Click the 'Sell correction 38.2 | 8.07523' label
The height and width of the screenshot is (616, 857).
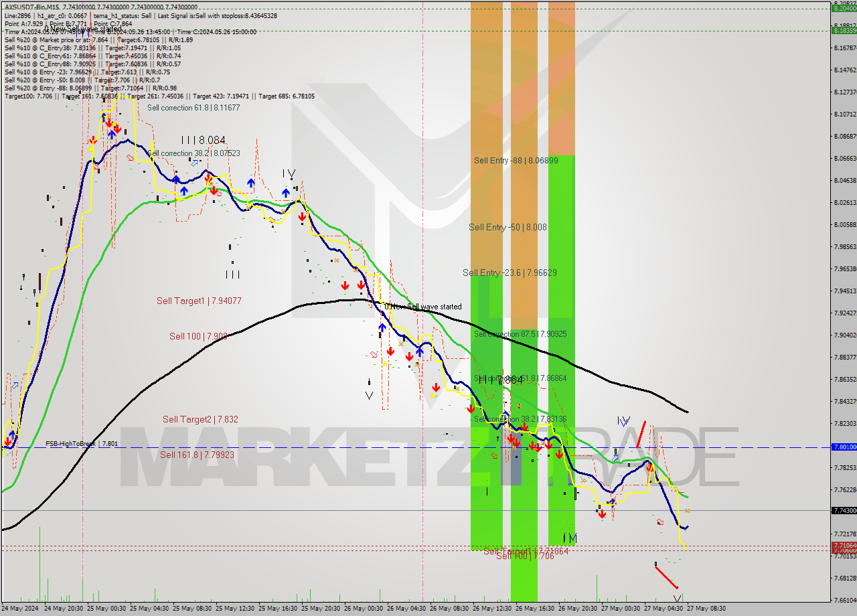[x=193, y=153]
